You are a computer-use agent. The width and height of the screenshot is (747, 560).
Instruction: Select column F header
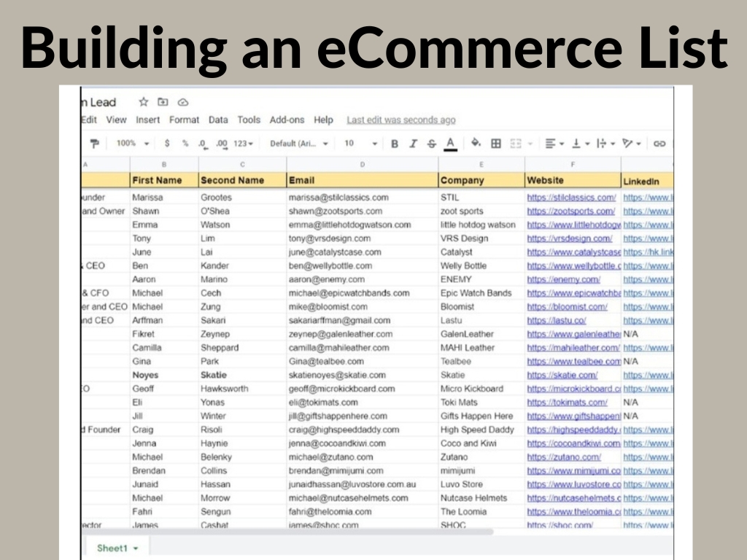[573, 164]
